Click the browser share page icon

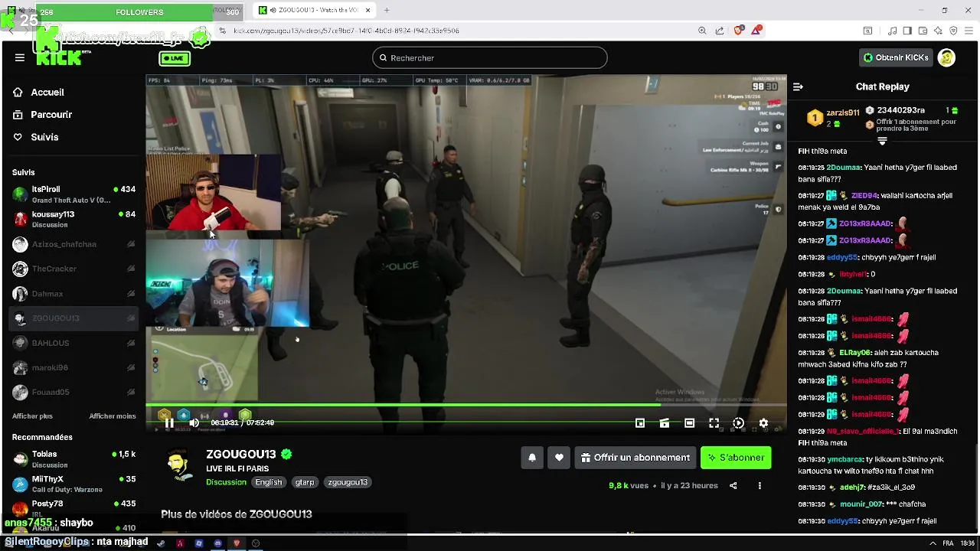point(720,31)
